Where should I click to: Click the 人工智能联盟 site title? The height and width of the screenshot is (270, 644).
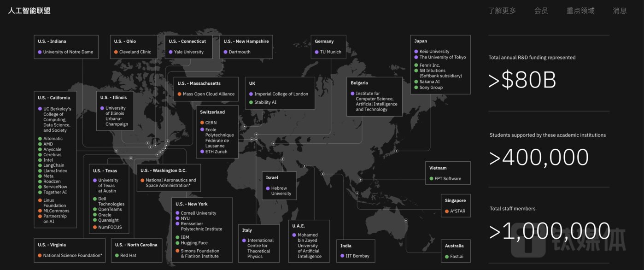click(x=29, y=11)
